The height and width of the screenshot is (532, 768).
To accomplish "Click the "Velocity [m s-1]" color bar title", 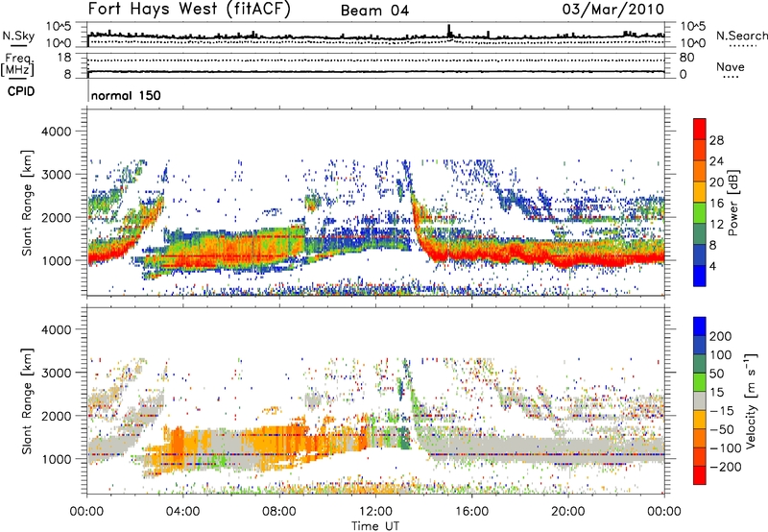I will (x=751, y=400).
